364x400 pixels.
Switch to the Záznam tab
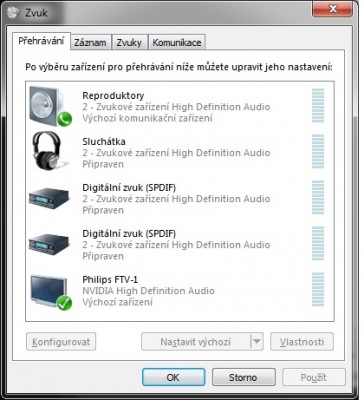(x=90, y=42)
